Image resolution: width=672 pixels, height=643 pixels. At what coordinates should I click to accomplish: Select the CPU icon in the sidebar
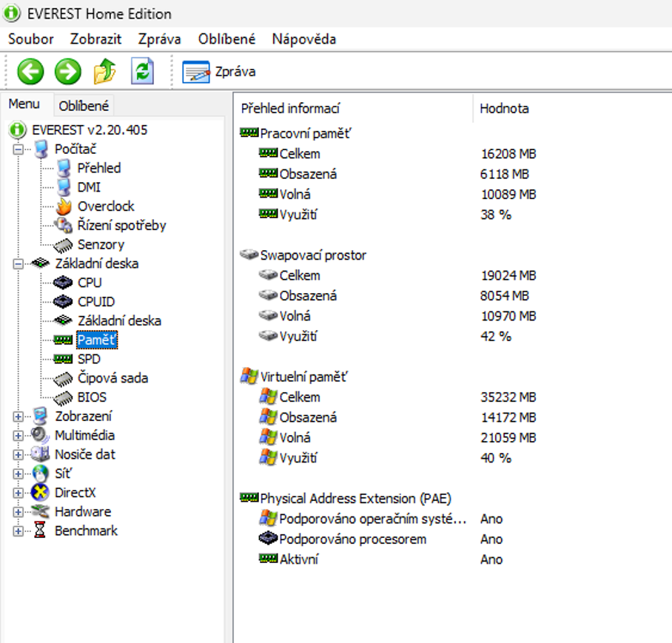tap(62, 282)
